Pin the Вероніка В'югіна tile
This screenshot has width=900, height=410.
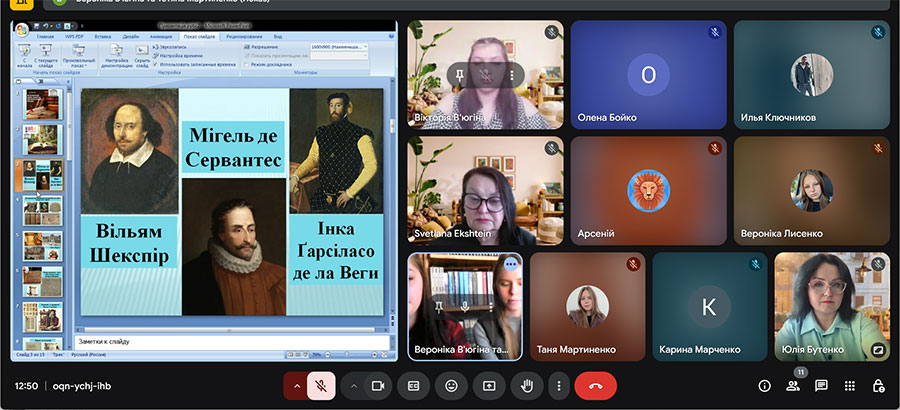pyautogui.click(x=439, y=307)
